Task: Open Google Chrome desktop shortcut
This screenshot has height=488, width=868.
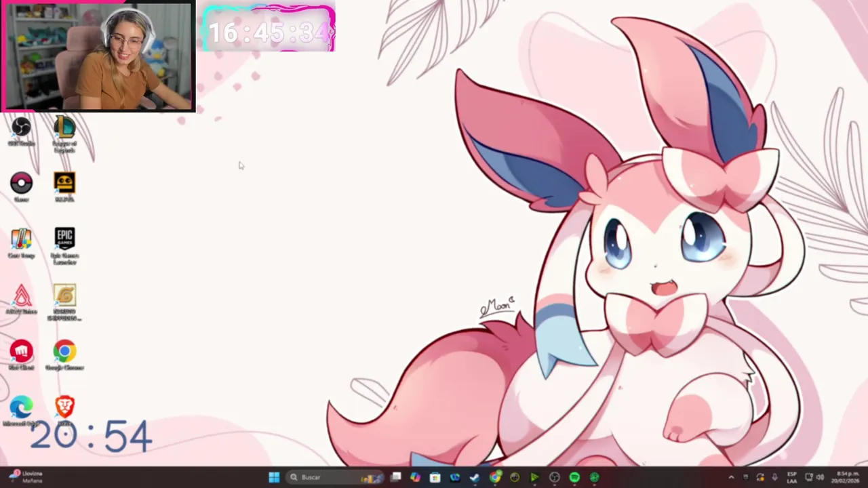Action: point(64,356)
